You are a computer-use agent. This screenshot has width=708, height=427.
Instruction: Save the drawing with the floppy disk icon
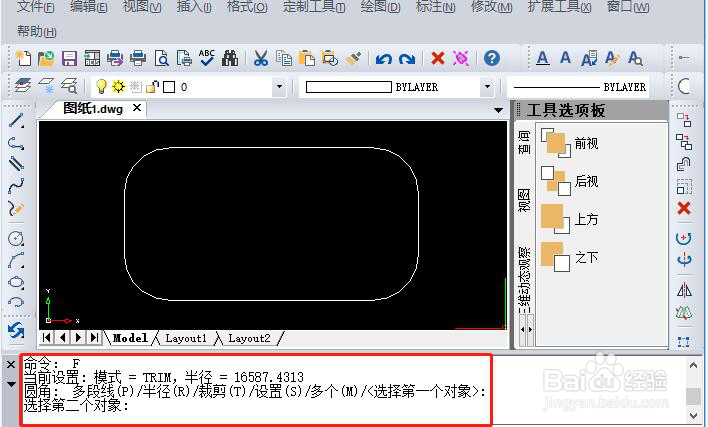[69, 58]
